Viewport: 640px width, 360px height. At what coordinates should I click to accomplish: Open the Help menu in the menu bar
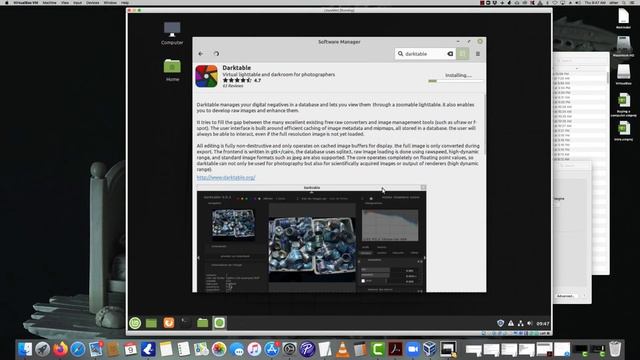coord(125,2)
